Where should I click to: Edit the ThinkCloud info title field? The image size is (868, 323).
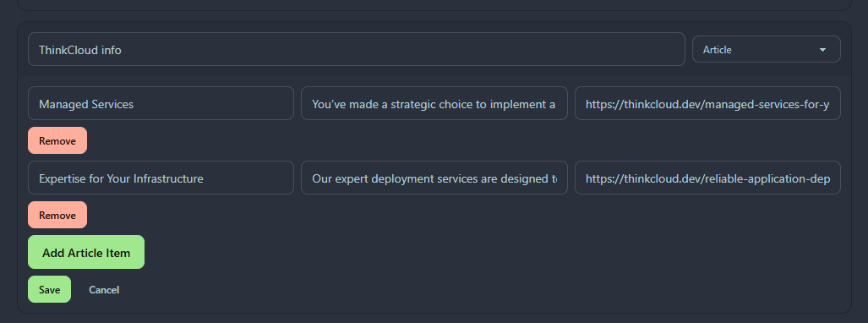[x=357, y=49]
